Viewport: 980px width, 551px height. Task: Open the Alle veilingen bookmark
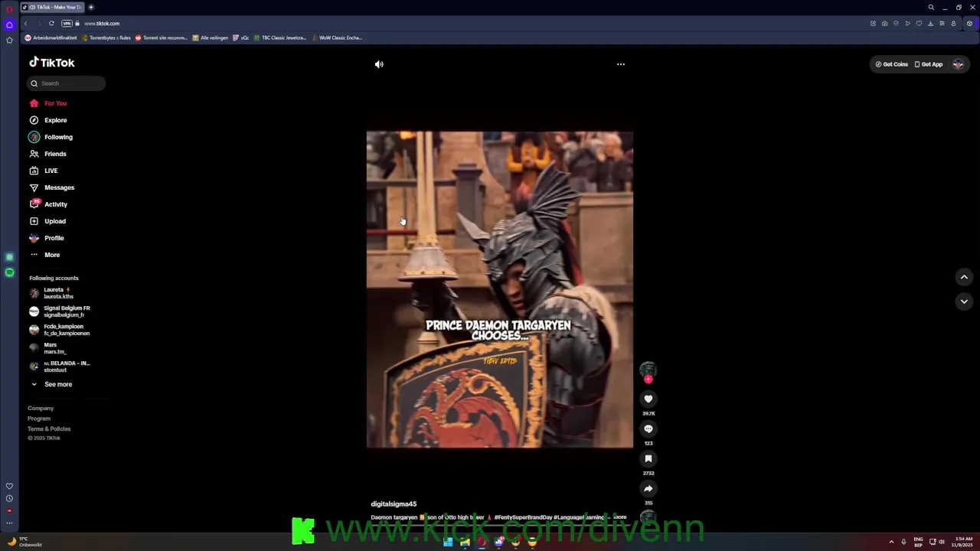(211, 37)
